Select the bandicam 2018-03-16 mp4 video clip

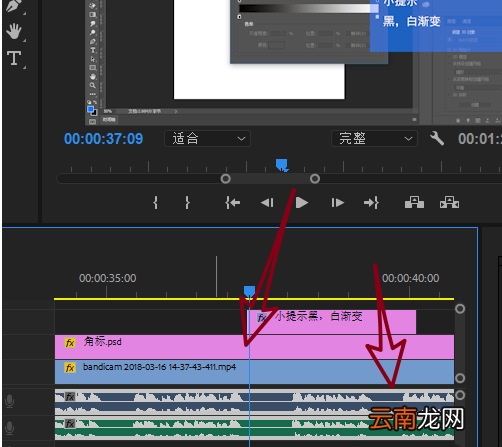click(x=254, y=372)
